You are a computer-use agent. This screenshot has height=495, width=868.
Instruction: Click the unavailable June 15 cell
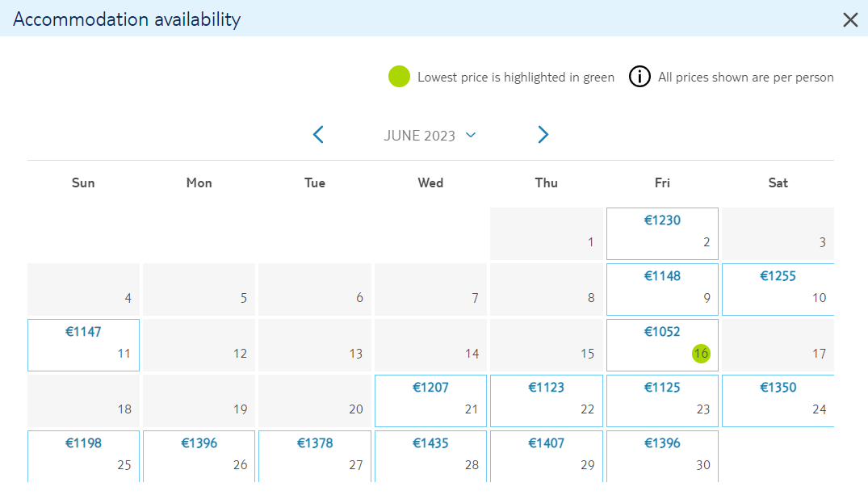tap(547, 345)
